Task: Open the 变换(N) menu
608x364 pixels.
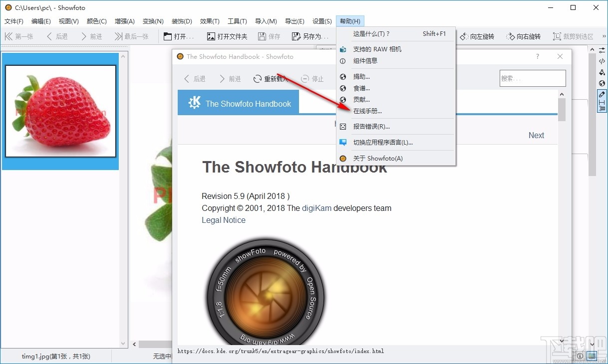Action: coord(153,21)
